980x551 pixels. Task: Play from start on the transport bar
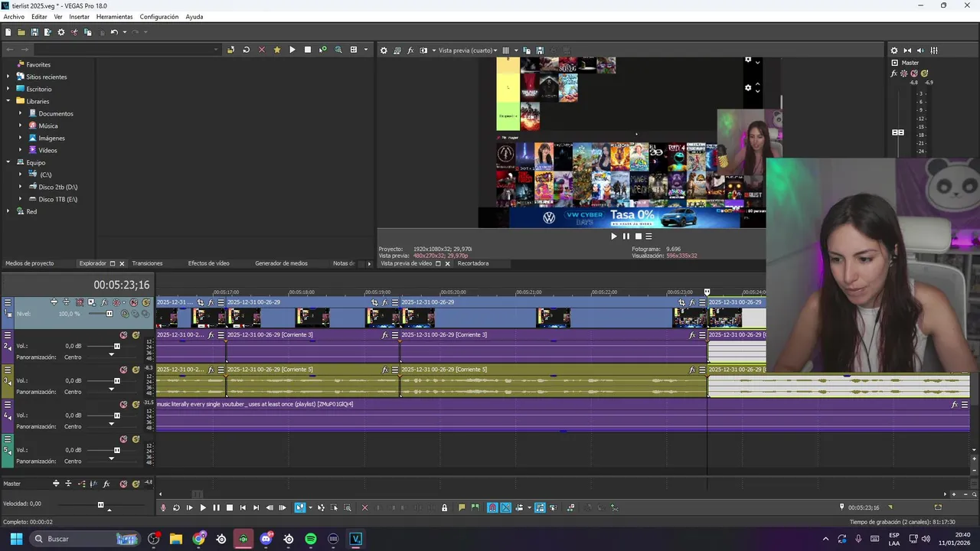[x=189, y=507]
